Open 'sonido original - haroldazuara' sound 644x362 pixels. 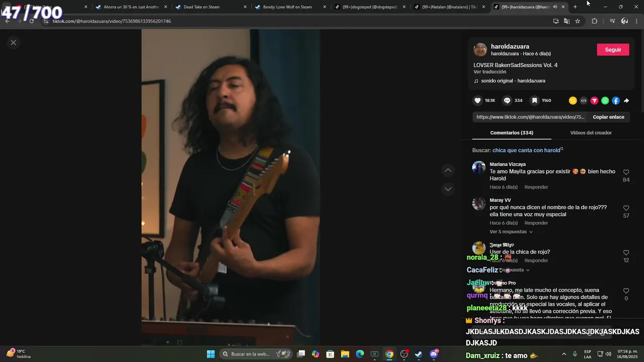[513, 81]
